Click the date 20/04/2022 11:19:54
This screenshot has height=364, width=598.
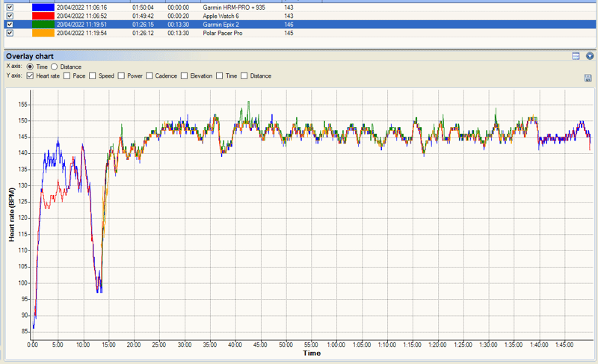(81, 33)
